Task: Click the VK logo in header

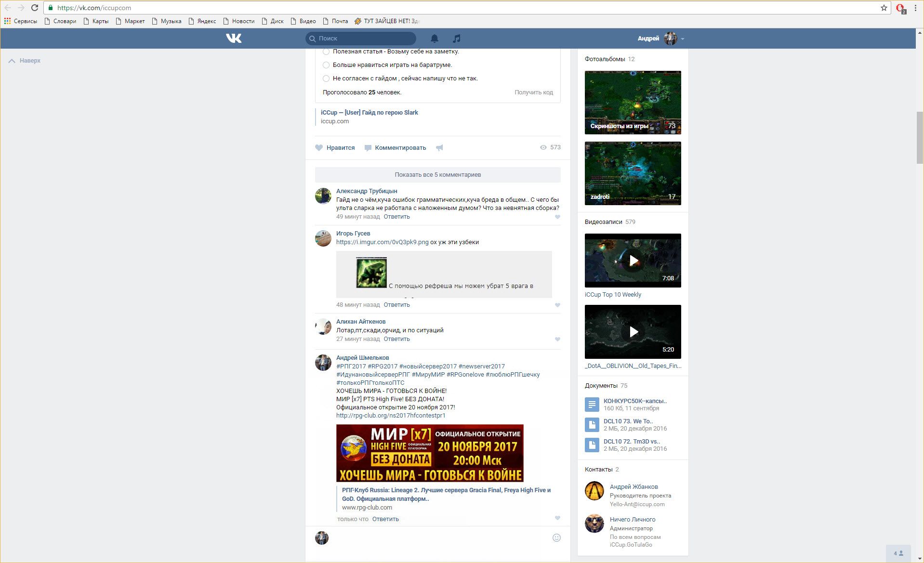Action: click(234, 38)
